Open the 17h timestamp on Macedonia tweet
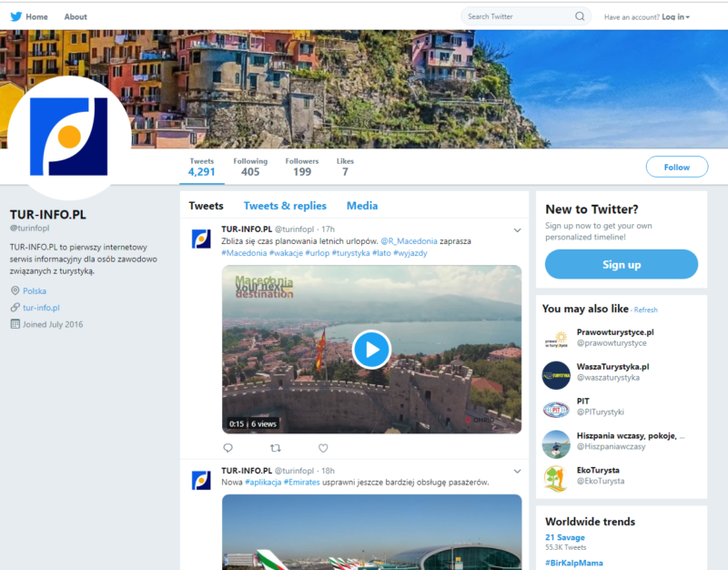 tap(328, 229)
